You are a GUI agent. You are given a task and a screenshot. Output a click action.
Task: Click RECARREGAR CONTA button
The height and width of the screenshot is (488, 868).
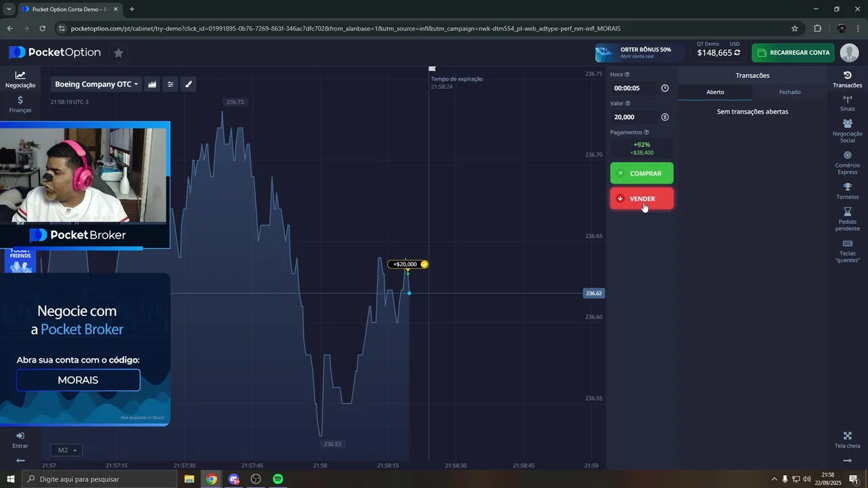click(x=793, y=53)
